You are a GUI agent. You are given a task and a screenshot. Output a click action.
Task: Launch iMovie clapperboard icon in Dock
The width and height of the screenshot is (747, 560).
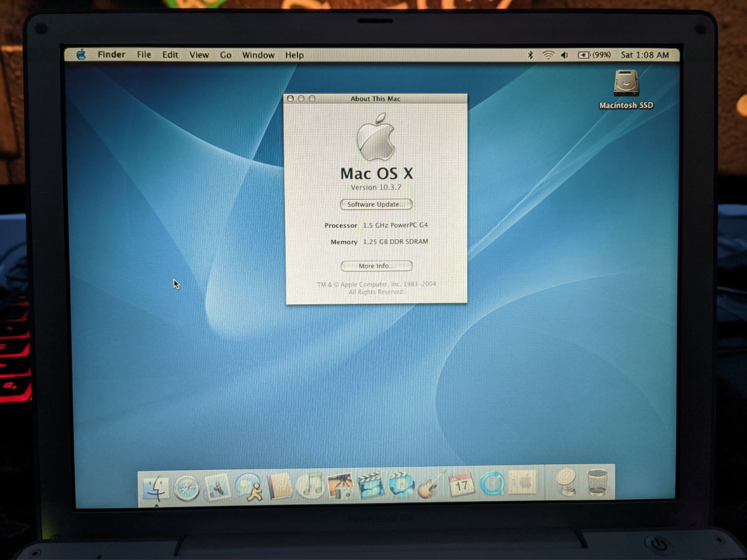pos(371,486)
